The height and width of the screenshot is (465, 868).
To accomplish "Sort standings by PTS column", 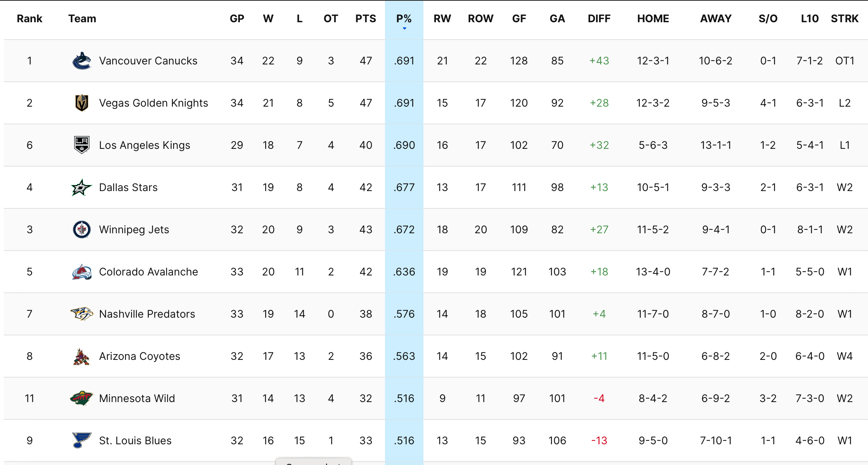I will point(365,19).
